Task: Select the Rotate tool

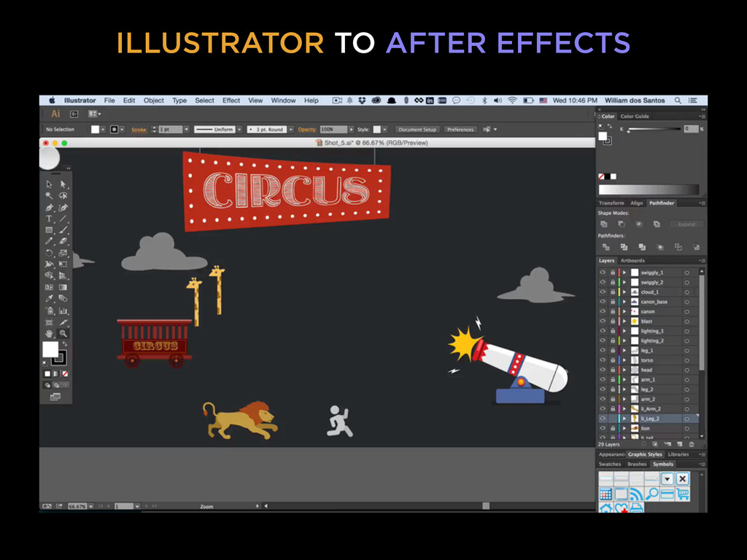Action: tap(49, 253)
